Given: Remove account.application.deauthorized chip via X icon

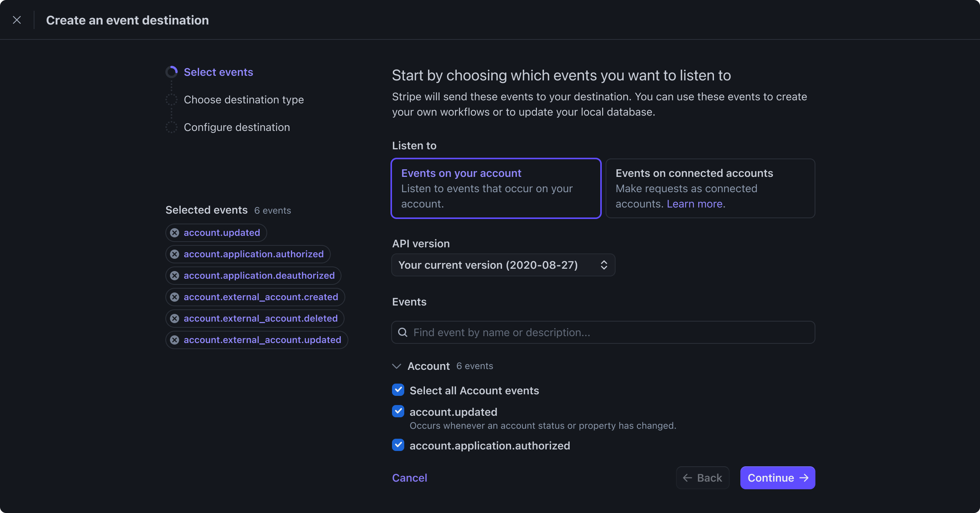Looking at the screenshot, I should coord(175,276).
